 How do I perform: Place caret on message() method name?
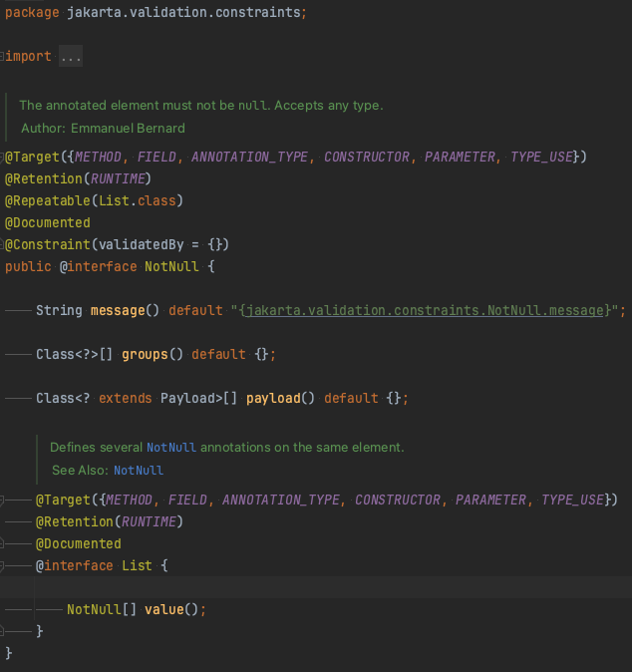[x=118, y=310]
